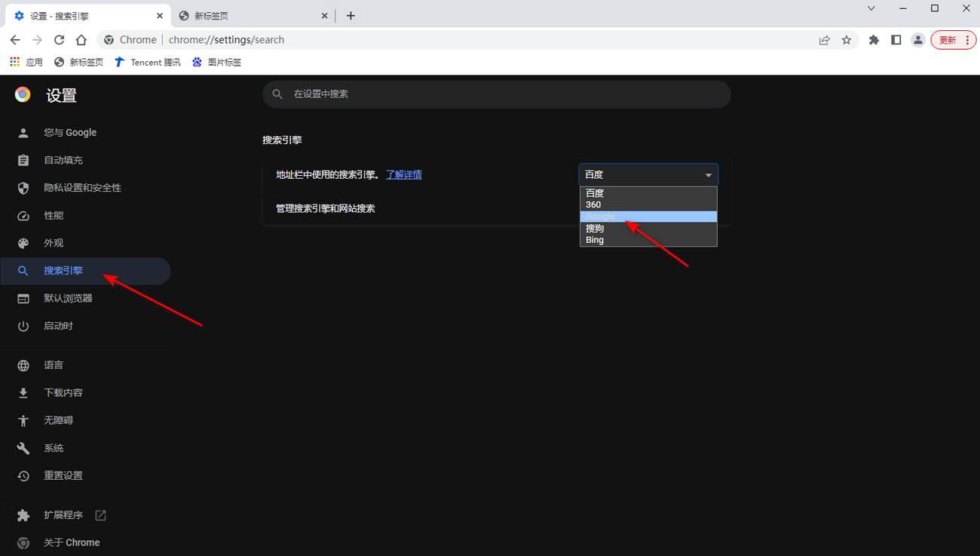Switch to the 新标签页 tab
The image size is (980, 556).
pos(253,16)
